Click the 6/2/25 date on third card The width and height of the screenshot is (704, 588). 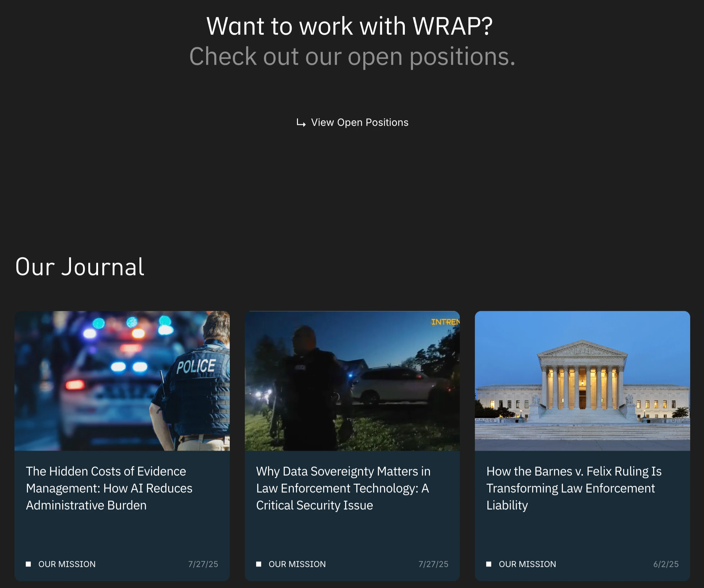click(x=665, y=564)
